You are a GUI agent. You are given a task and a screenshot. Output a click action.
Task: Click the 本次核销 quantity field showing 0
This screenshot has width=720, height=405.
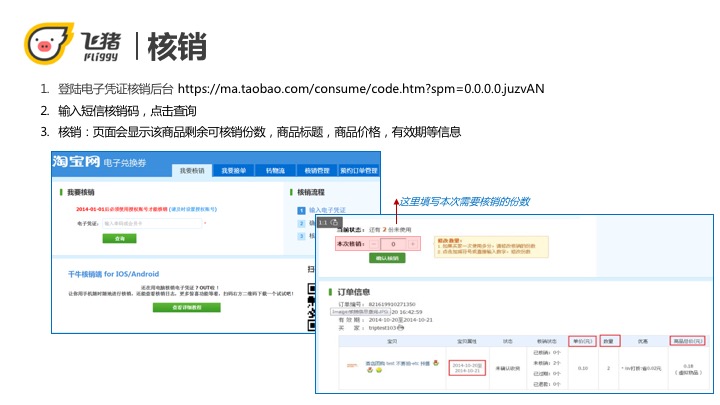[393, 244]
